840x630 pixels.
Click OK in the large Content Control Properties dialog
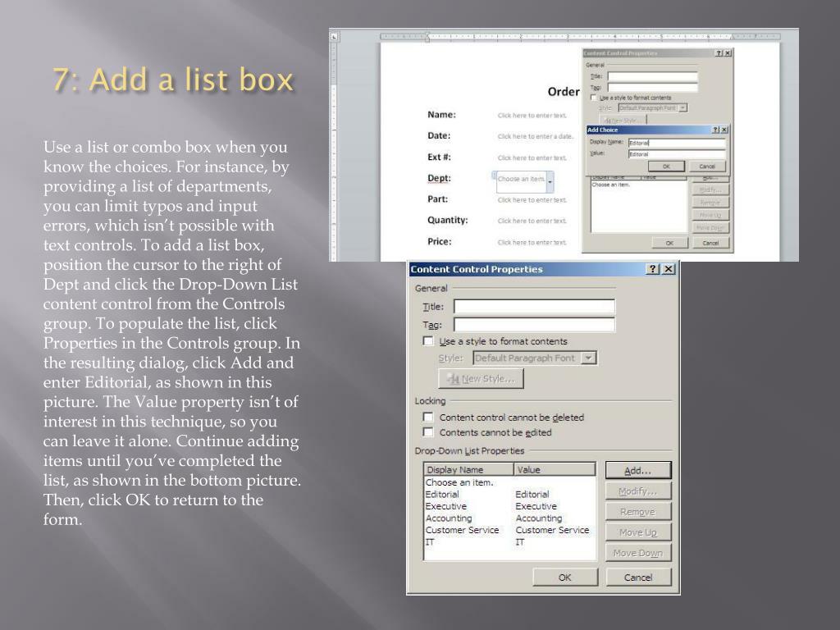(564, 577)
